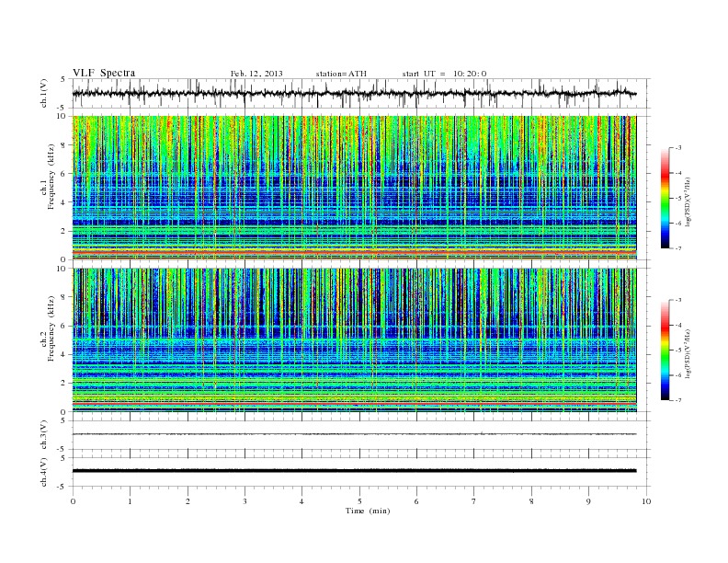Click the color scale bar beside the ch.2 spectrogram
The width and height of the screenshot is (728, 563).
click(x=665, y=350)
